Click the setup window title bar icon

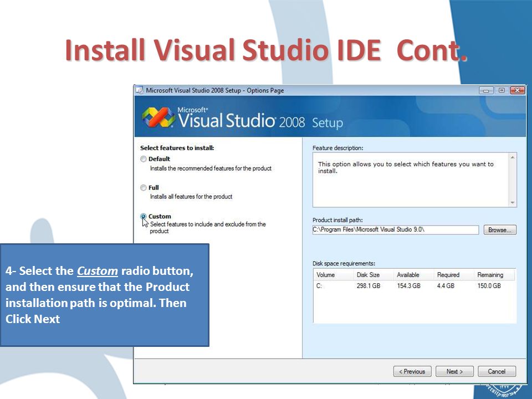click(x=139, y=90)
